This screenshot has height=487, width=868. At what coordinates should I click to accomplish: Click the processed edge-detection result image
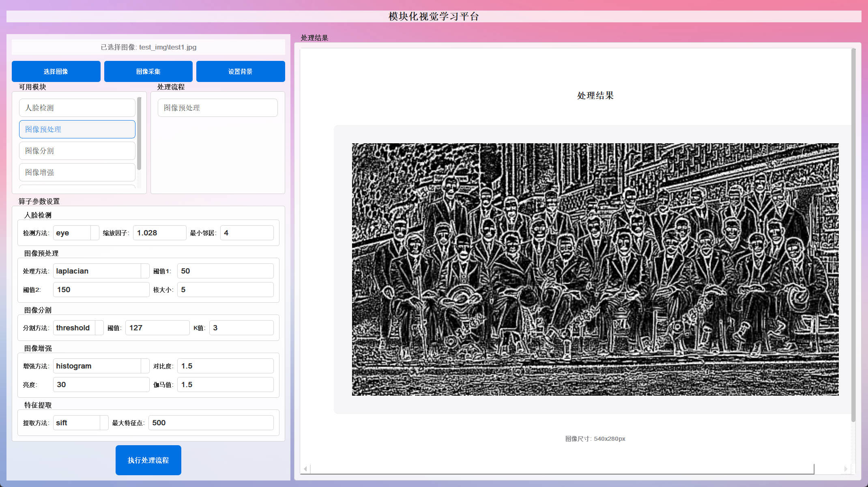coord(595,269)
